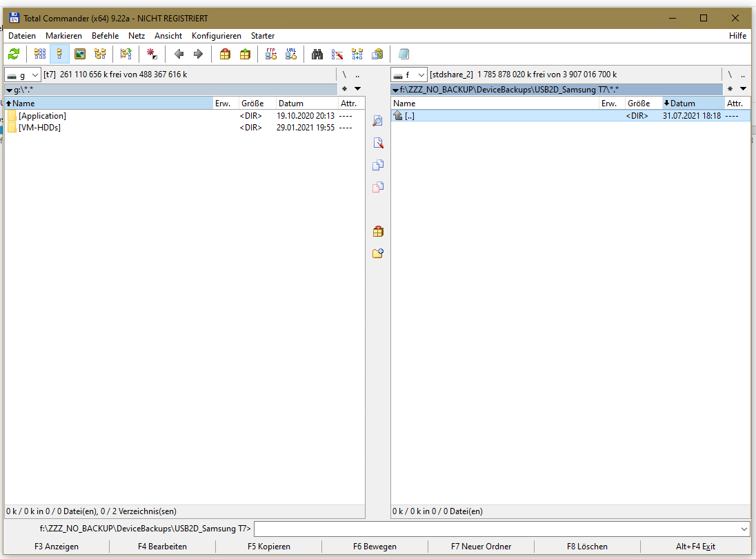Expand the command line history dropdown
Image resolution: width=756 pixels, height=559 pixels.
[744, 529]
